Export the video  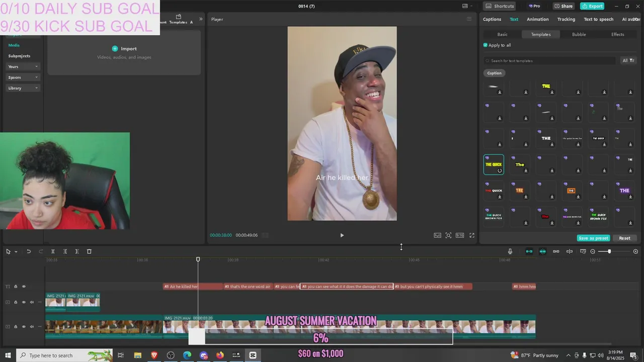pos(592,6)
